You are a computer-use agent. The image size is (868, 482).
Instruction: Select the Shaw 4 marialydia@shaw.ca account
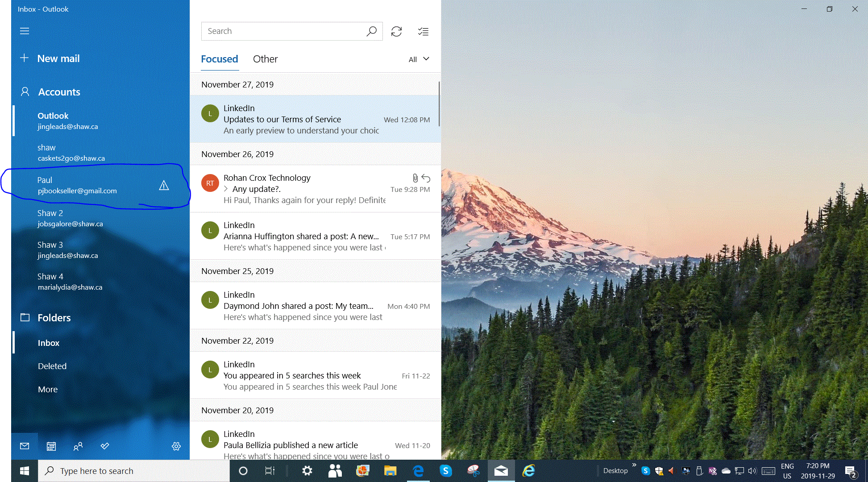pyautogui.click(x=101, y=282)
